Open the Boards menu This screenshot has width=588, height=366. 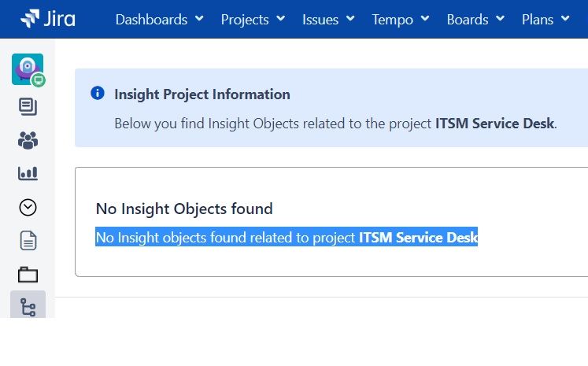[x=475, y=19]
